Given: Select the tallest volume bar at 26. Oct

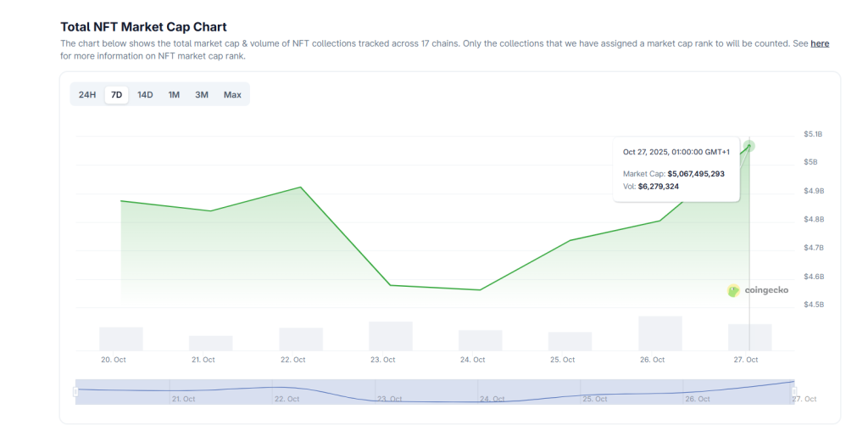Looking at the screenshot, I should pos(660,333).
